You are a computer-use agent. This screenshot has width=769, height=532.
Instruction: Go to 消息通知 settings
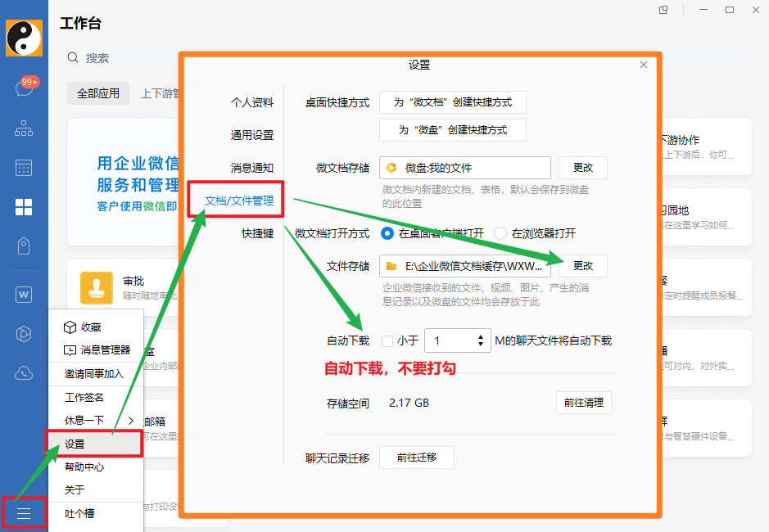[252, 168]
